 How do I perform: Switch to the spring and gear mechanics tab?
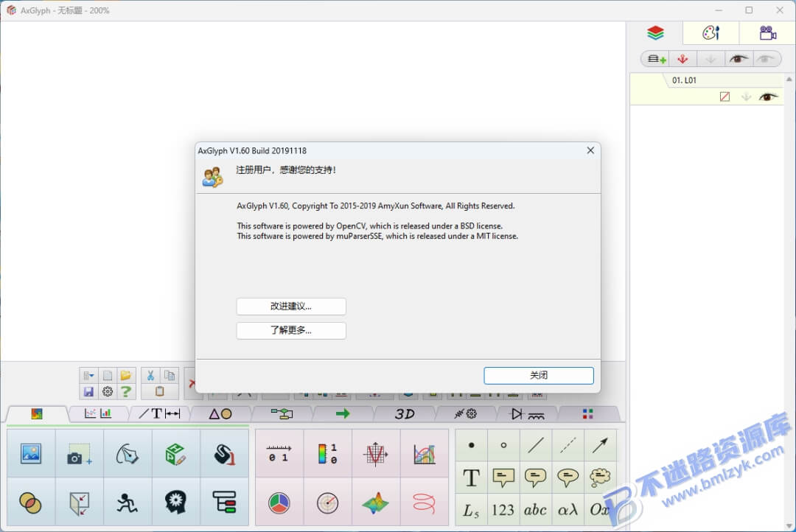[x=466, y=413]
